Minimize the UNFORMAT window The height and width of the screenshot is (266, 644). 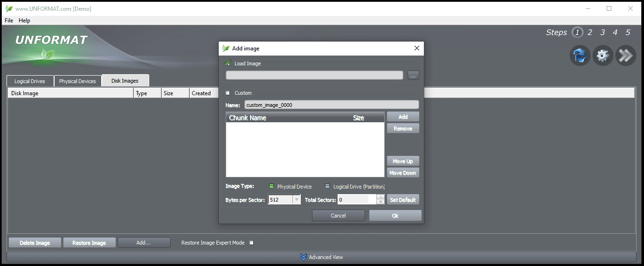589,8
